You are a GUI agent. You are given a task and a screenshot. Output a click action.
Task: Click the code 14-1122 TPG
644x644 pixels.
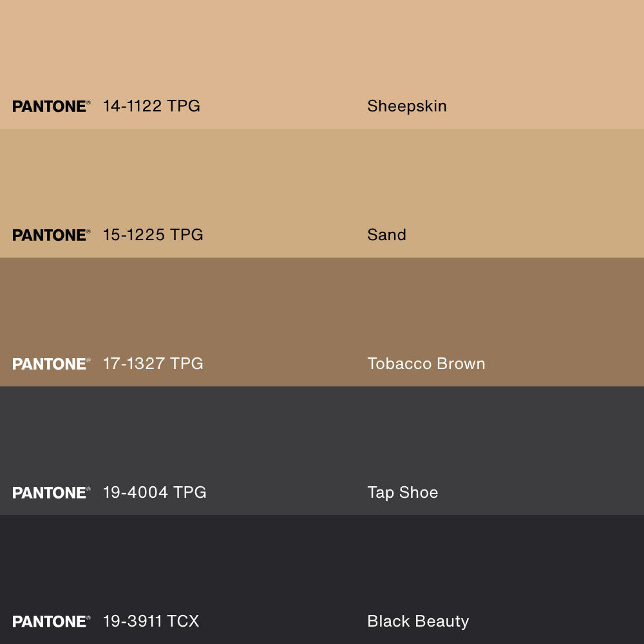pos(151,106)
